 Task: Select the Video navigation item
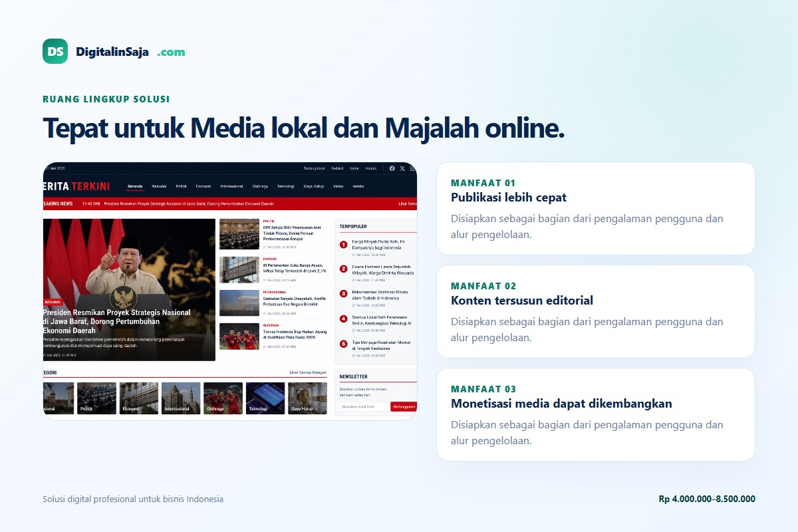(338, 186)
